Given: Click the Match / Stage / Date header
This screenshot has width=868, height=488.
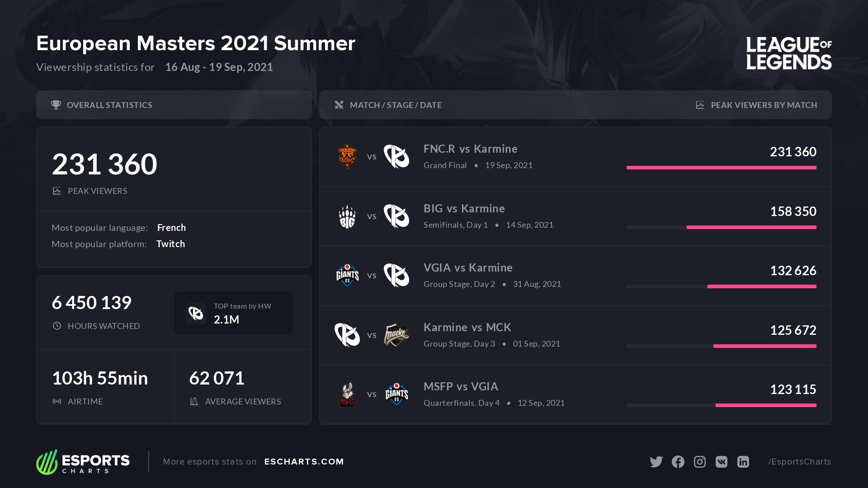Looking at the screenshot, I should (x=396, y=105).
